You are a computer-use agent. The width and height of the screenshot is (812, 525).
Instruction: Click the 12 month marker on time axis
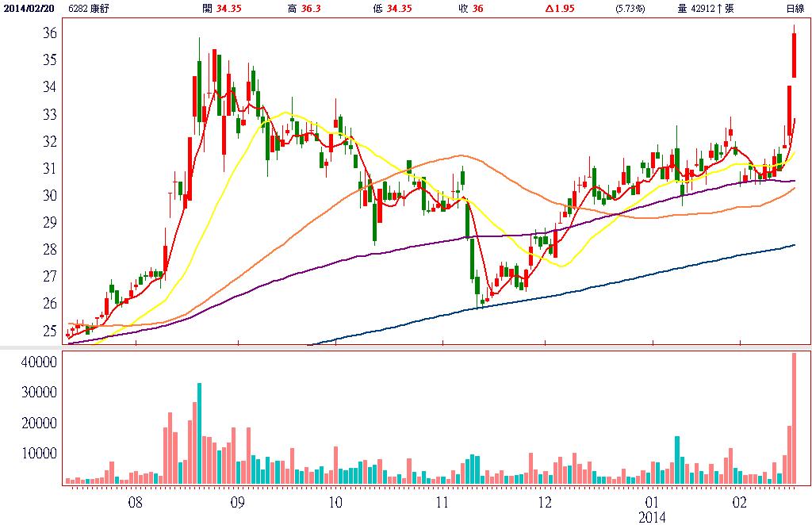[x=545, y=502]
